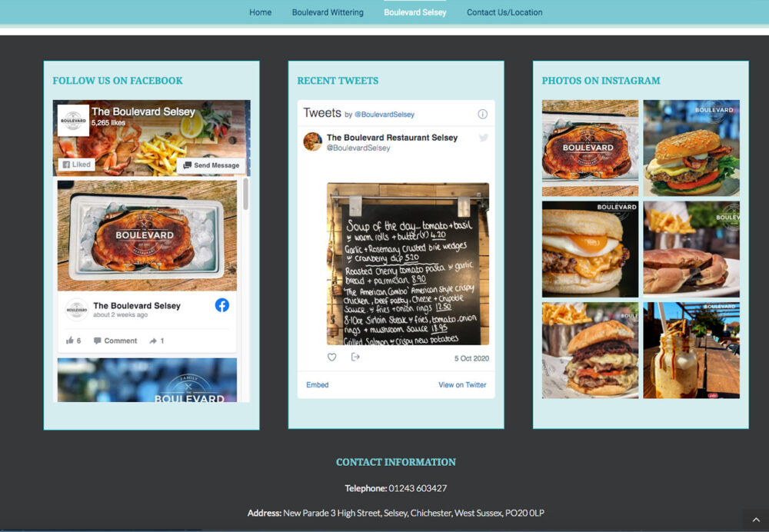Click the Contact Information heading
This screenshot has width=769, height=532.
pyautogui.click(x=396, y=462)
